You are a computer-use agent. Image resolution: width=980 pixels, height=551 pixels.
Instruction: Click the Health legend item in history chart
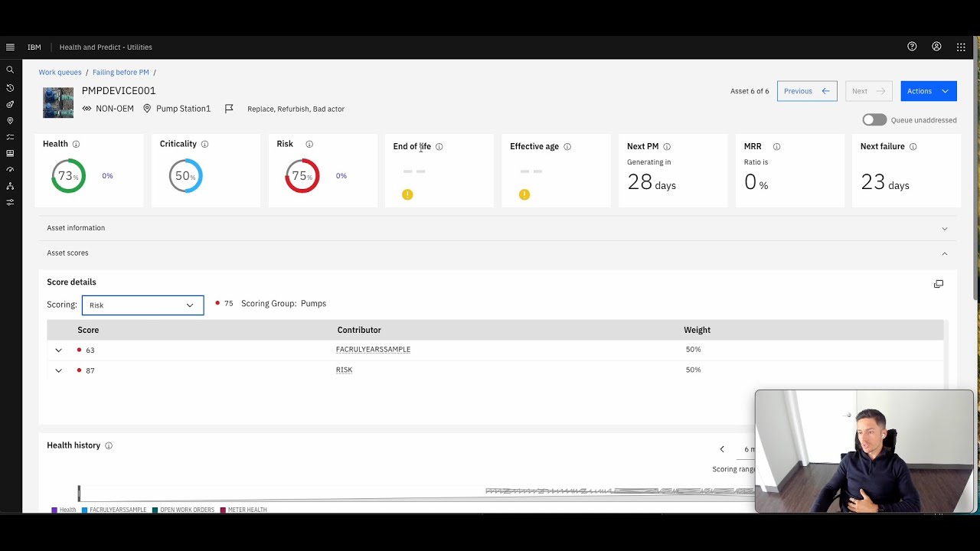point(64,510)
